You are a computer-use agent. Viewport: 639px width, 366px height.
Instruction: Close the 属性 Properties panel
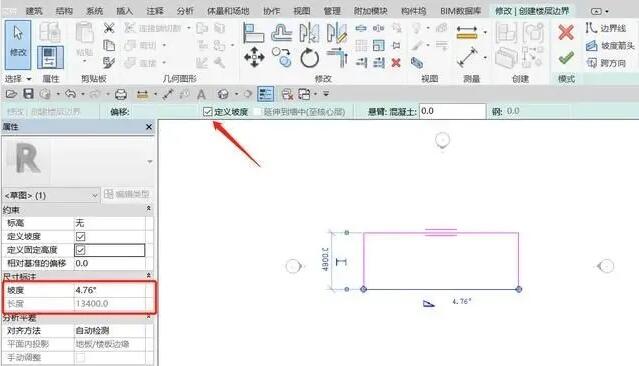point(149,127)
